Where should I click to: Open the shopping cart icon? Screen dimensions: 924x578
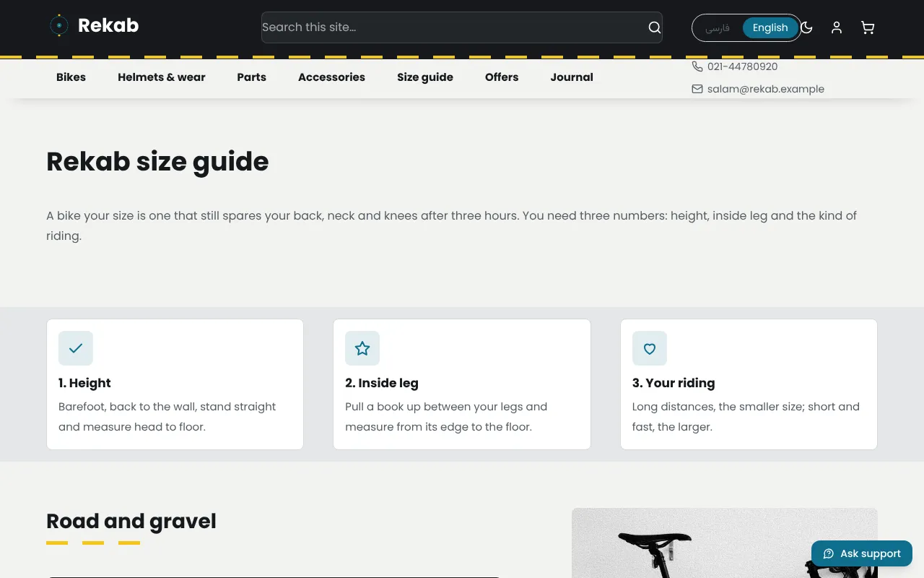pyautogui.click(x=868, y=27)
